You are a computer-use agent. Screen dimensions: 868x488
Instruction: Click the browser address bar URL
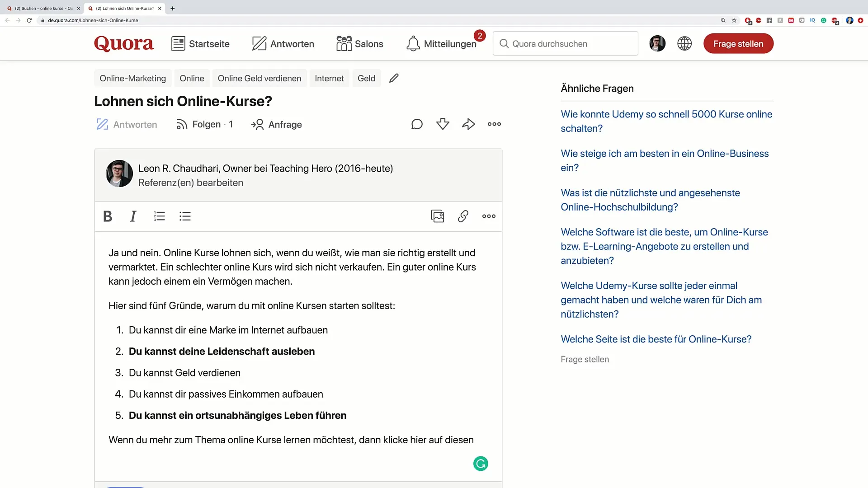click(x=93, y=20)
